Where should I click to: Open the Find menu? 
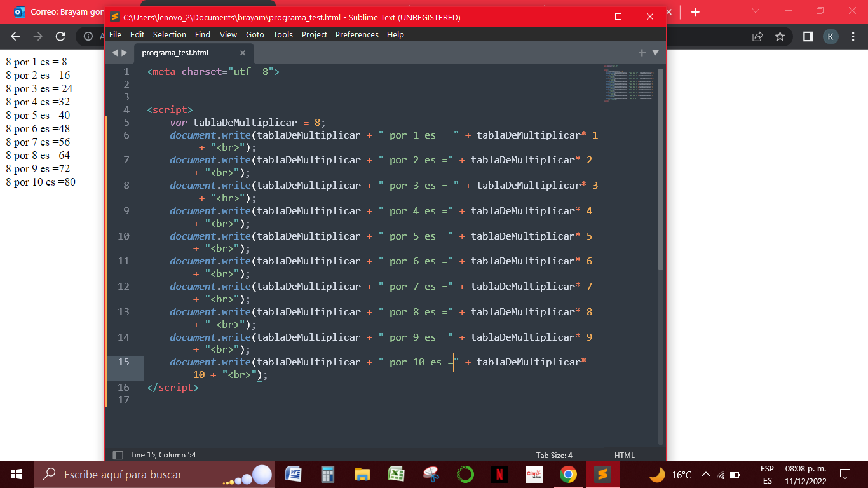pos(203,35)
